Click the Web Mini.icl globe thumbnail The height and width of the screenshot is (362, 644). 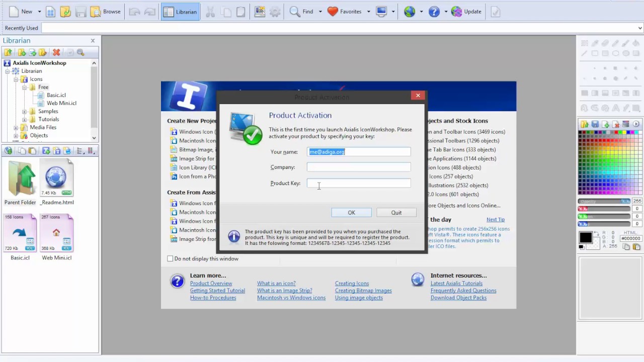pos(56,232)
